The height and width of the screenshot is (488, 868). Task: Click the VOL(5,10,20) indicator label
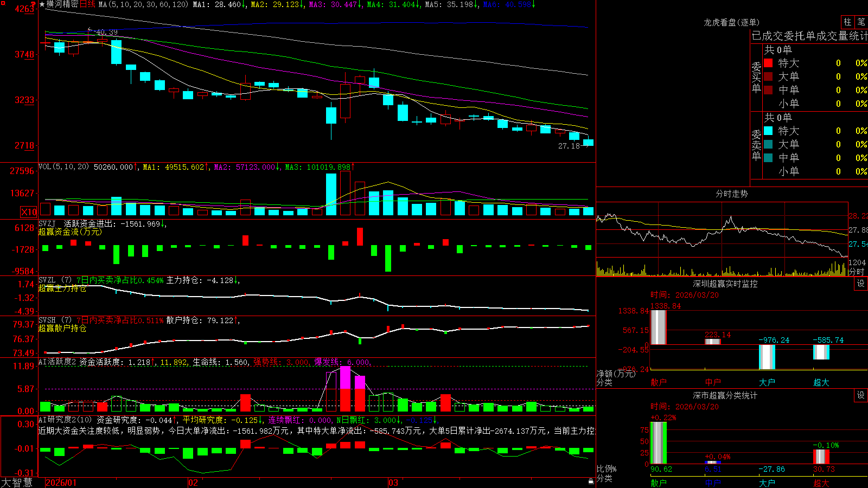63,167
